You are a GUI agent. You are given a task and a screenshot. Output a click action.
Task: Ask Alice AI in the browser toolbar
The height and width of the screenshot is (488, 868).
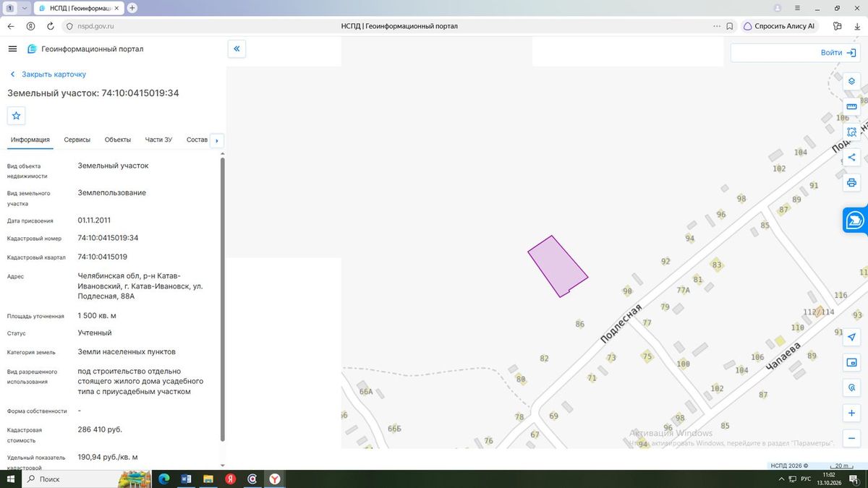pos(780,26)
